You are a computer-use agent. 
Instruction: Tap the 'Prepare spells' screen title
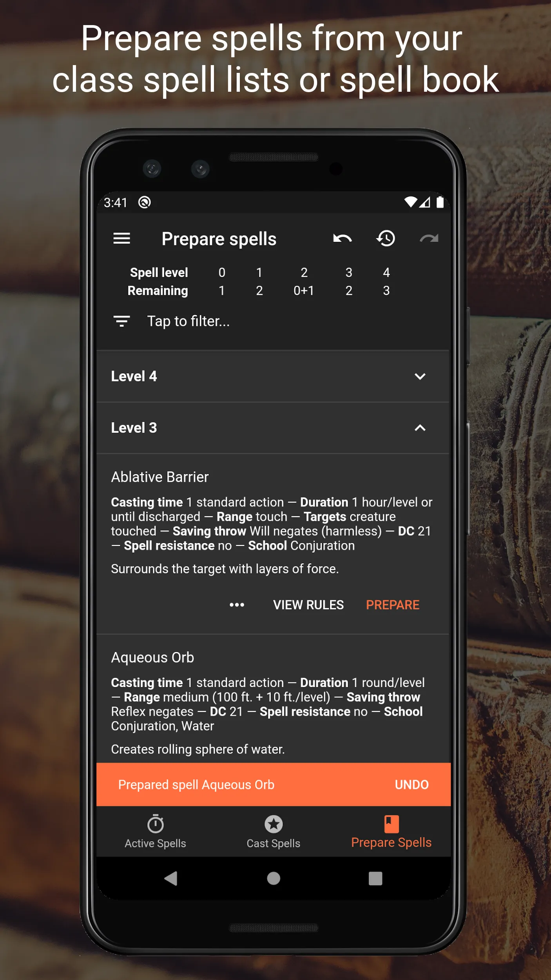click(219, 239)
